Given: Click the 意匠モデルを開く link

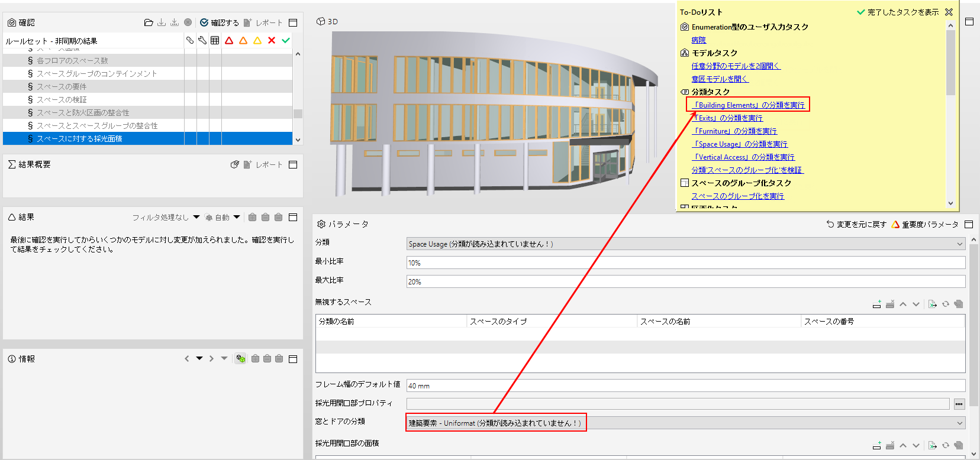Looking at the screenshot, I should click(720, 79).
